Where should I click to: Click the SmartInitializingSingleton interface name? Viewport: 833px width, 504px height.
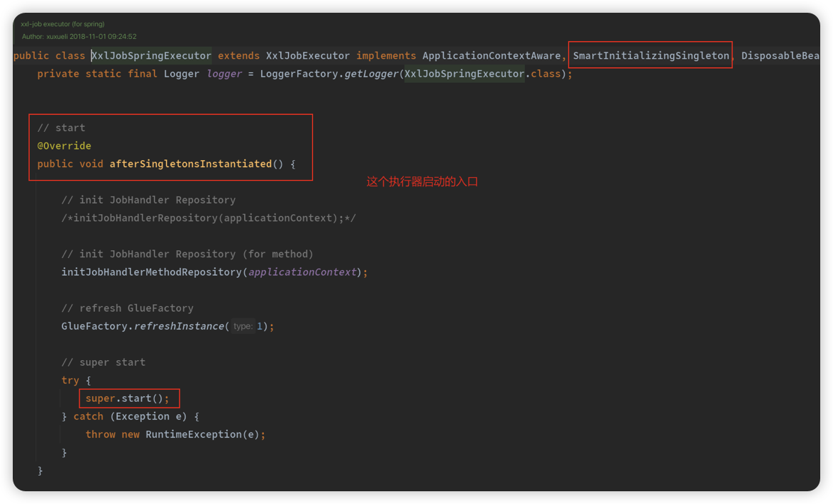pyautogui.click(x=651, y=56)
